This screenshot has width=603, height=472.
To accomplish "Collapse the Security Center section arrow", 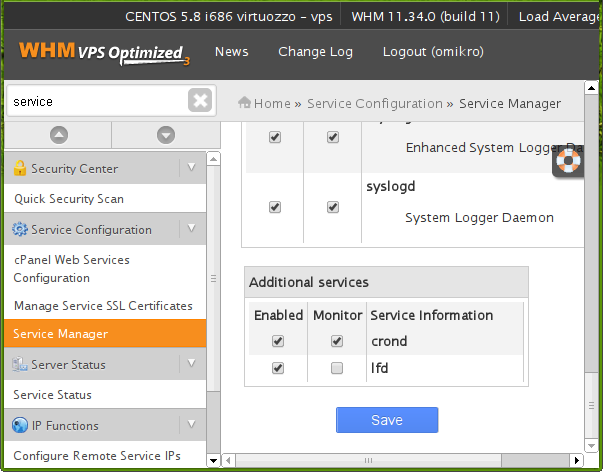I will tap(191, 167).
